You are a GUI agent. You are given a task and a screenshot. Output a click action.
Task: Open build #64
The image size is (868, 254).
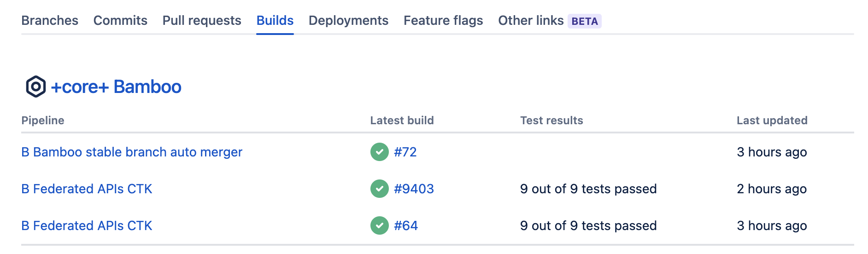406,225
